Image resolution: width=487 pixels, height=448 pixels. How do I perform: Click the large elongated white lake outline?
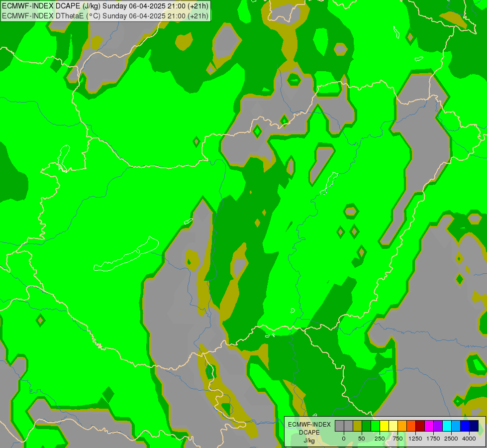126,254
